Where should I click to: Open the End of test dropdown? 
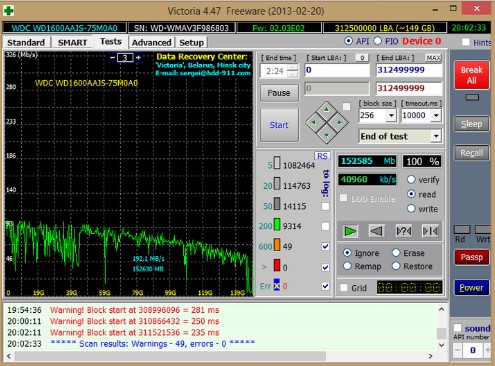[x=436, y=136]
